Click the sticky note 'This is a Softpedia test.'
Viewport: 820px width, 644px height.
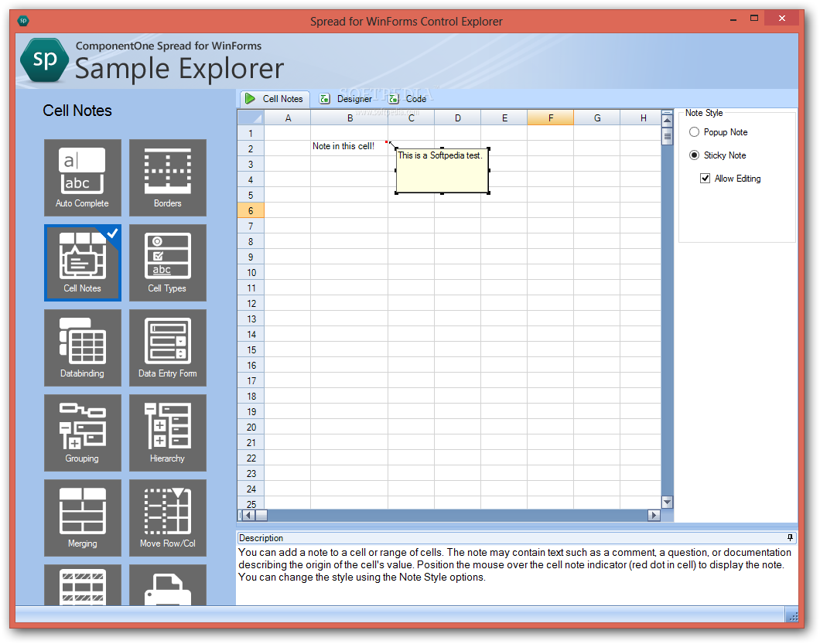click(x=442, y=171)
